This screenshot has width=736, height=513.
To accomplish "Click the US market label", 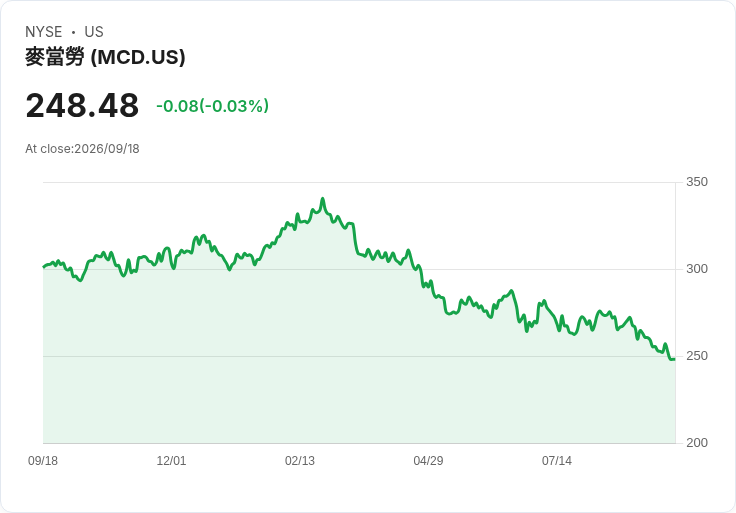I will tap(94, 32).
